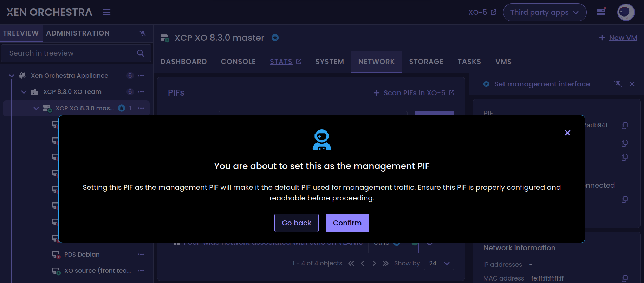Click the host icon of XCP XO 8.3.0 mas... tree row
Image resolution: width=644 pixels, height=283 pixels.
(47, 108)
